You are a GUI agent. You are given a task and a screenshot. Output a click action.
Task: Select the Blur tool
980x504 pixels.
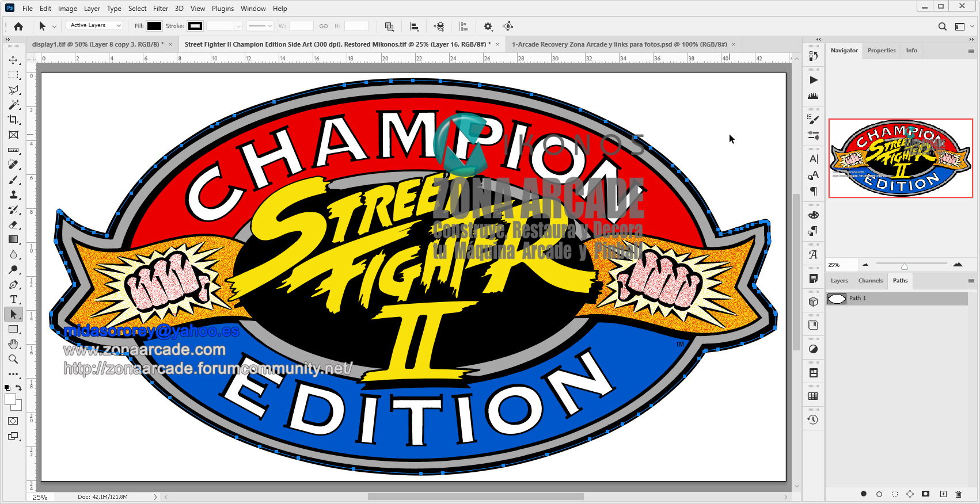point(13,254)
